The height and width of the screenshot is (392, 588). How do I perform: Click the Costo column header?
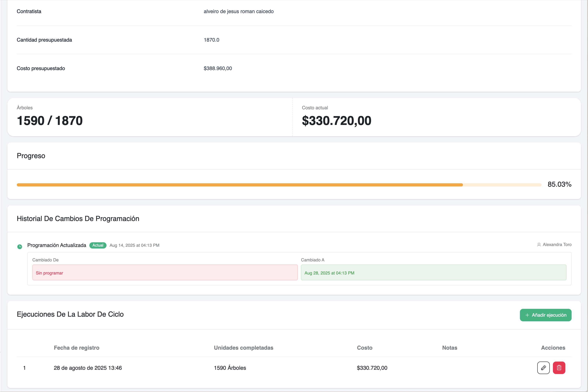[x=364, y=348]
